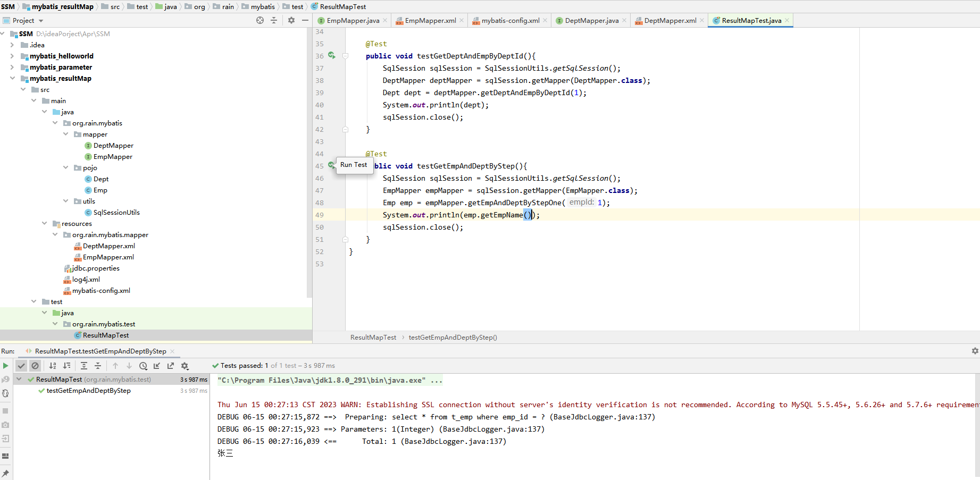Locate current file in Project tree
The image size is (980, 480).
point(260,20)
